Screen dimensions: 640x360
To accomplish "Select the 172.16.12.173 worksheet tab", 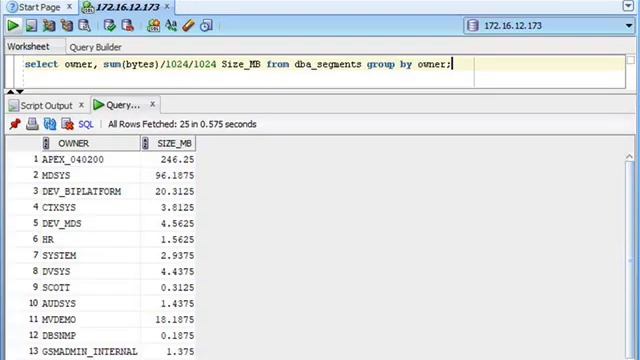I will tap(127, 7).
